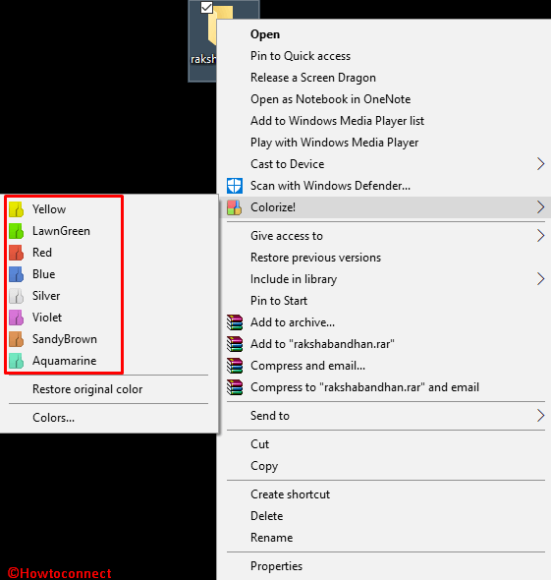551x580 pixels.
Task: Select Rename from the context menu
Action: pos(271,538)
